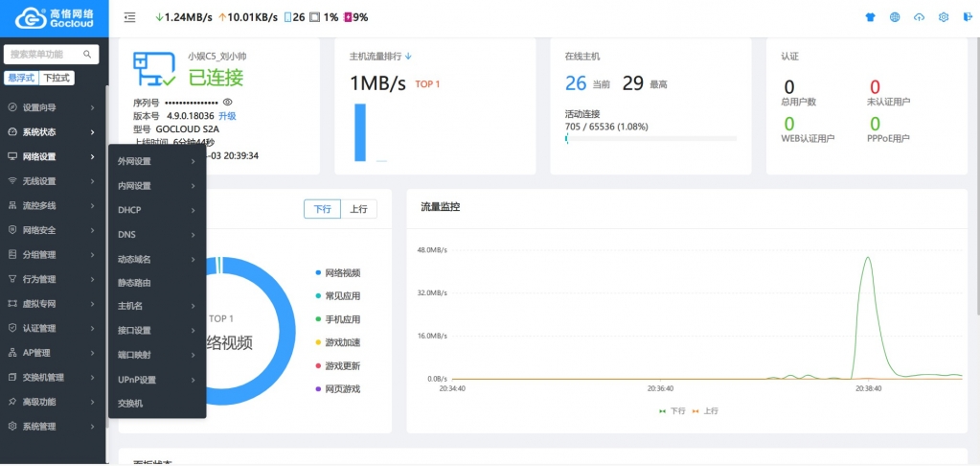Open the 系统状态 sidebar menu
This screenshot has width=980, height=466.
(x=53, y=132)
